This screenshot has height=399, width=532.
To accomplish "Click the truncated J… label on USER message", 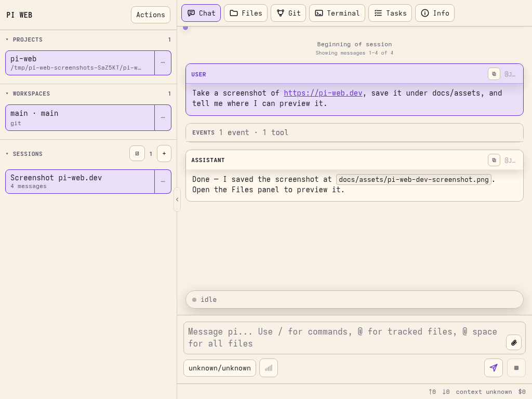I will (510, 74).
